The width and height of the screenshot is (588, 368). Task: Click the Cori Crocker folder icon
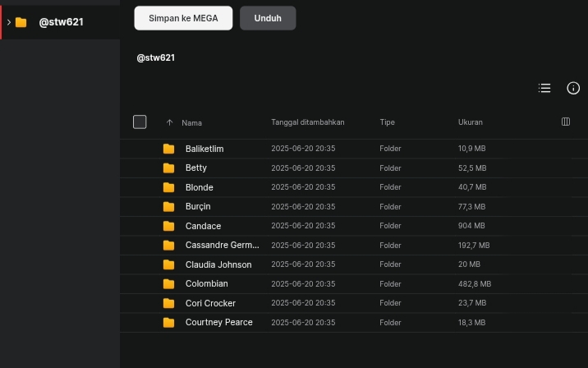(168, 303)
